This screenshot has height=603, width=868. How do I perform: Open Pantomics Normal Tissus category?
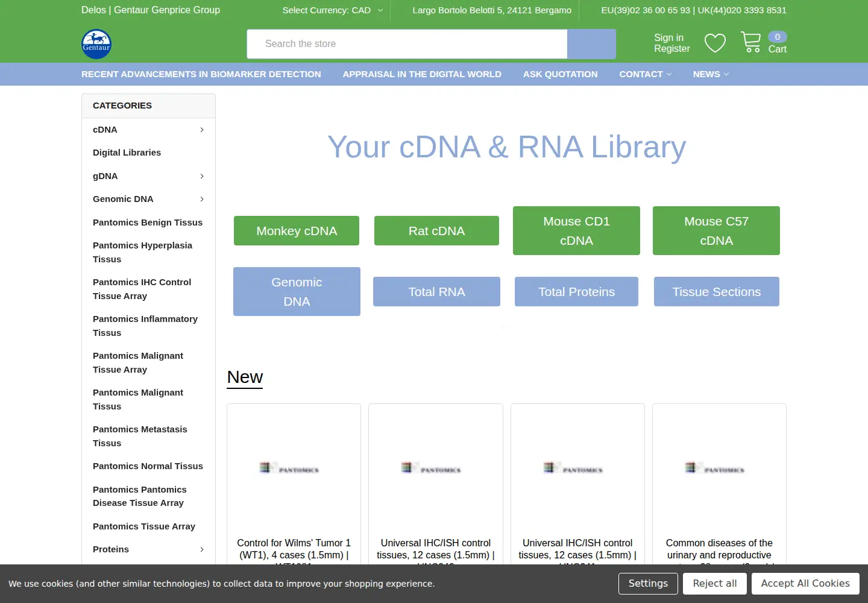148,466
